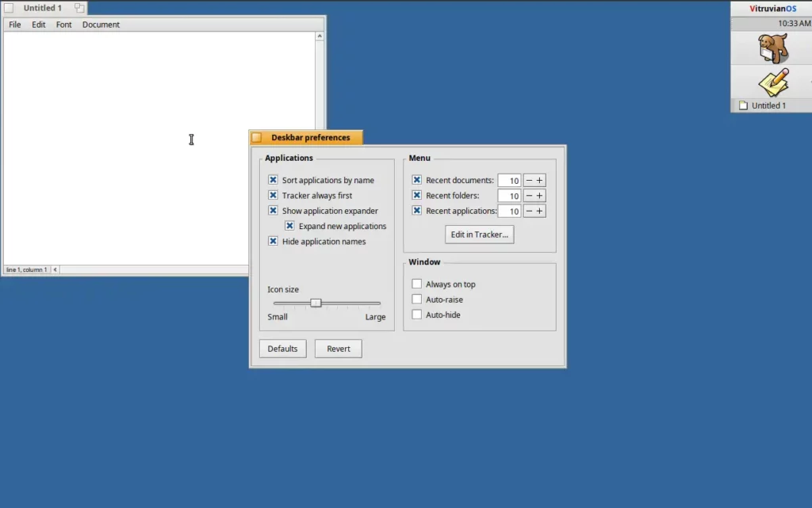Click minus icon for Recent folders count
This screenshot has width=812, height=508.
529,196
